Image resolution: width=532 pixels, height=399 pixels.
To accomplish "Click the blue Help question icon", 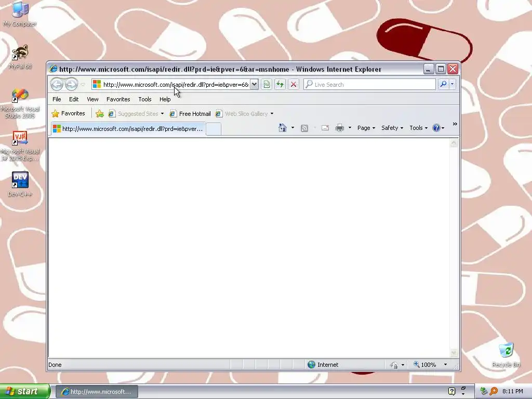I will 436,128.
